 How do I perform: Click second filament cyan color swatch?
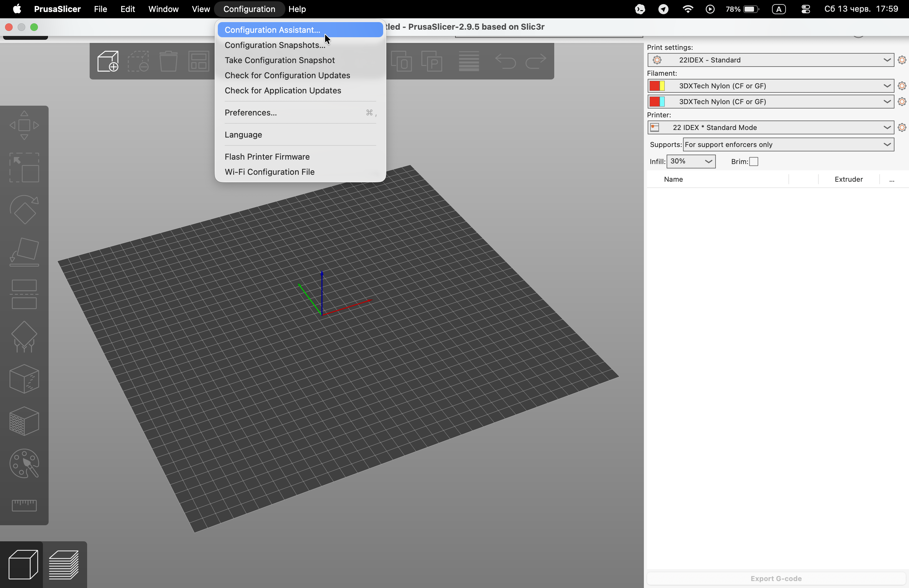pyautogui.click(x=662, y=102)
